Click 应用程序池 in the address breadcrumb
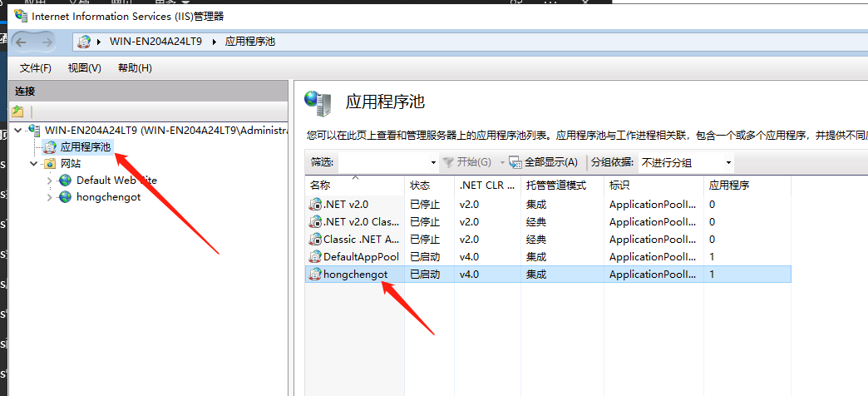The image size is (868, 396). [x=250, y=42]
